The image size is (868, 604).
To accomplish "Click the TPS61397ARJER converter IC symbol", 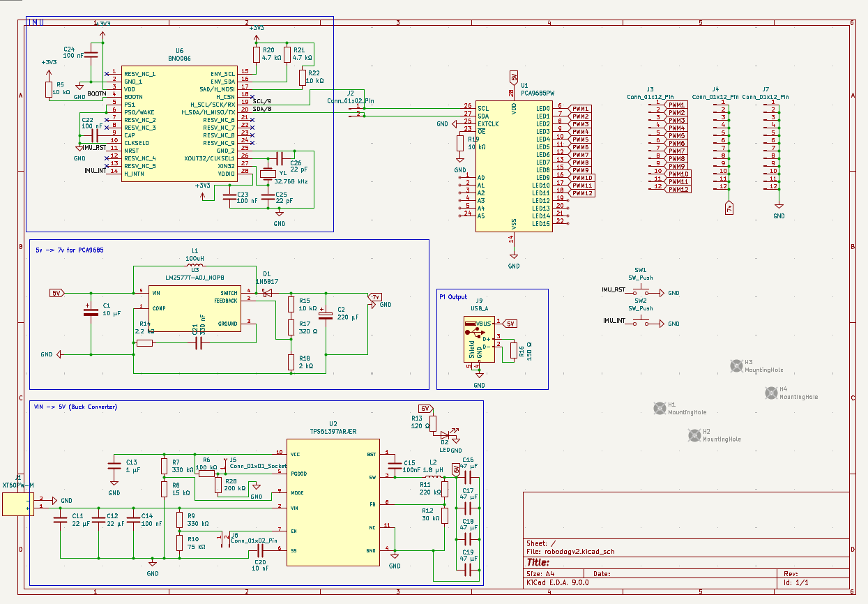I will point(333,501).
